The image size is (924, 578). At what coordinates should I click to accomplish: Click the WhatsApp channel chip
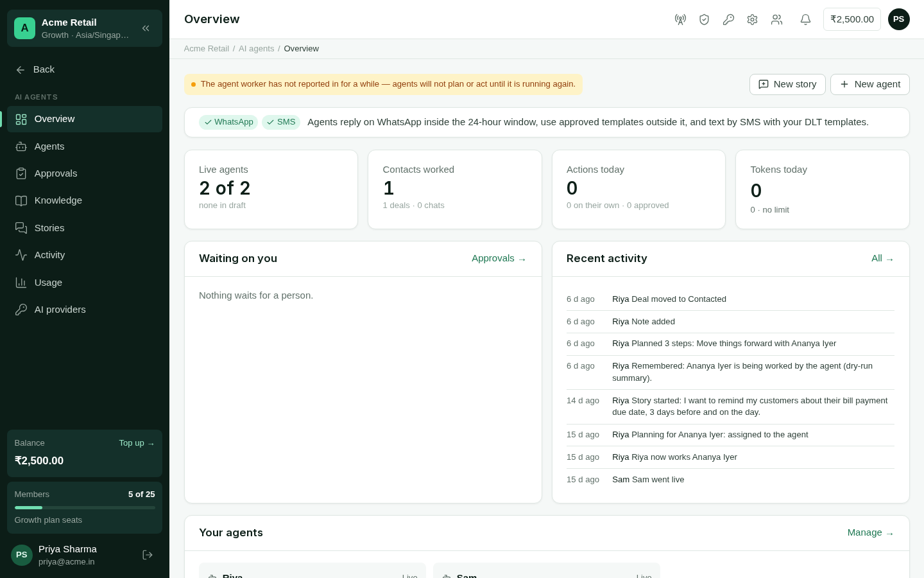tap(228, 122)
